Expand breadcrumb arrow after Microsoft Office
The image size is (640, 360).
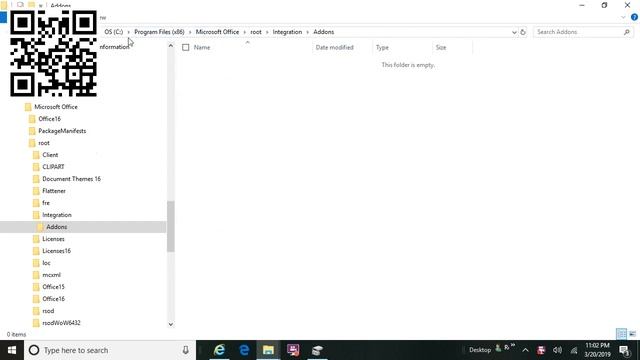[x=245, y=32]
